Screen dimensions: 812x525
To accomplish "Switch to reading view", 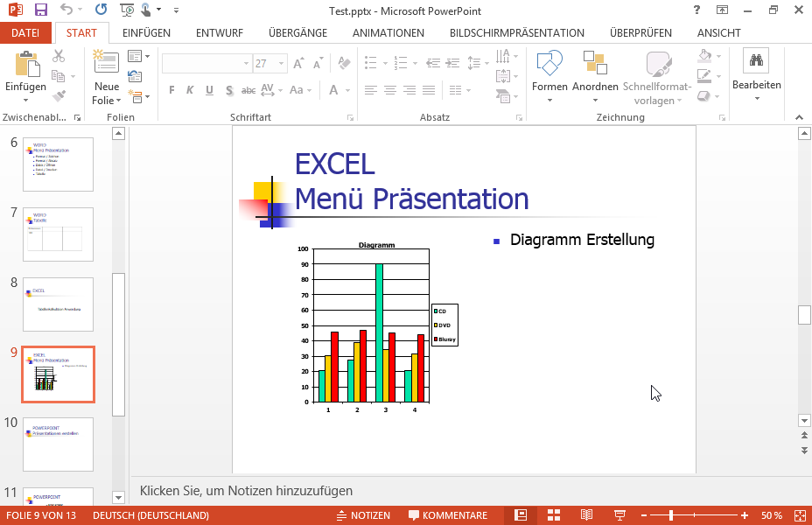I will pos(586,515).
